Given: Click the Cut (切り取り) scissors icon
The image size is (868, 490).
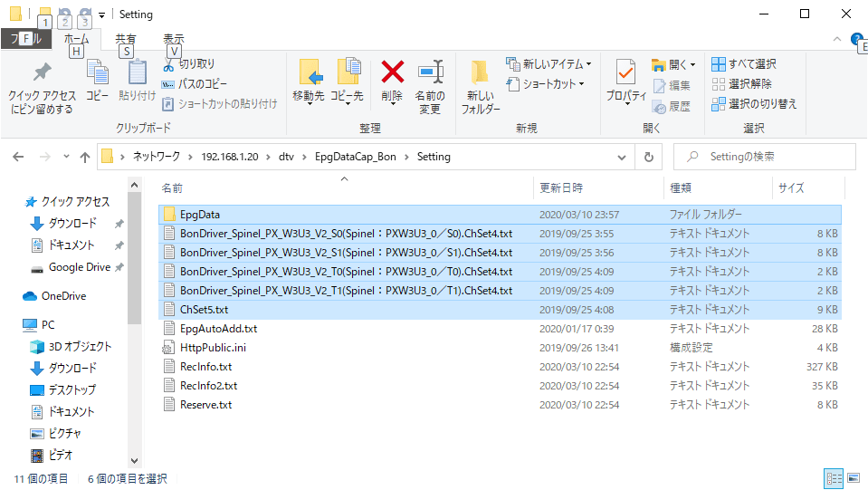Looking at the screenshot, I should pos(168,65).
